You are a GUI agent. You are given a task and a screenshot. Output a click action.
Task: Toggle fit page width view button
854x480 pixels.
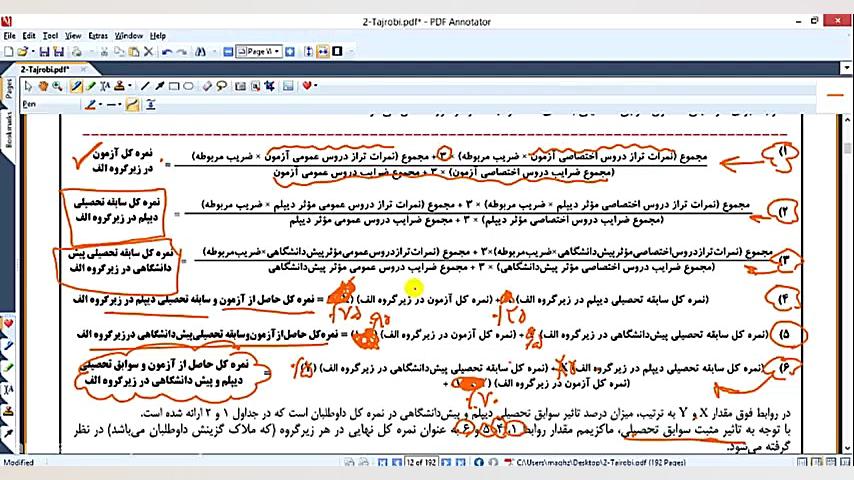pyautogui.click(x=323, y=52)
